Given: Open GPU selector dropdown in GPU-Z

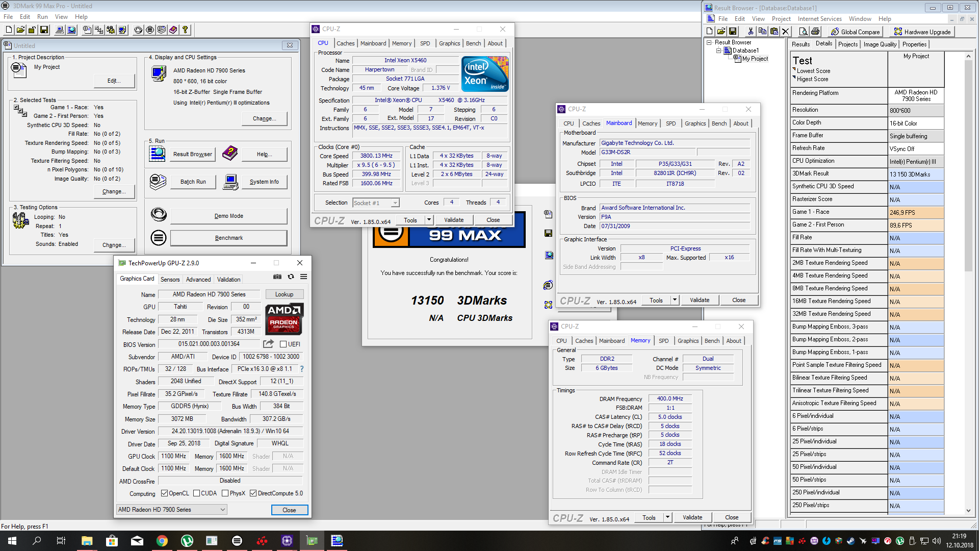Looking at the screenshot, I should 172,510.
